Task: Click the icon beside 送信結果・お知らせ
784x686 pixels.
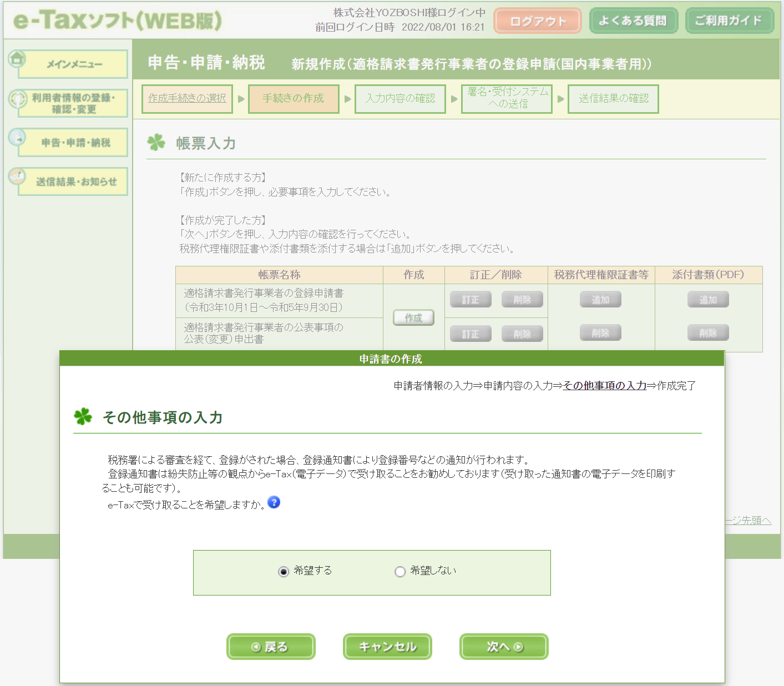Action: point(17,176)
